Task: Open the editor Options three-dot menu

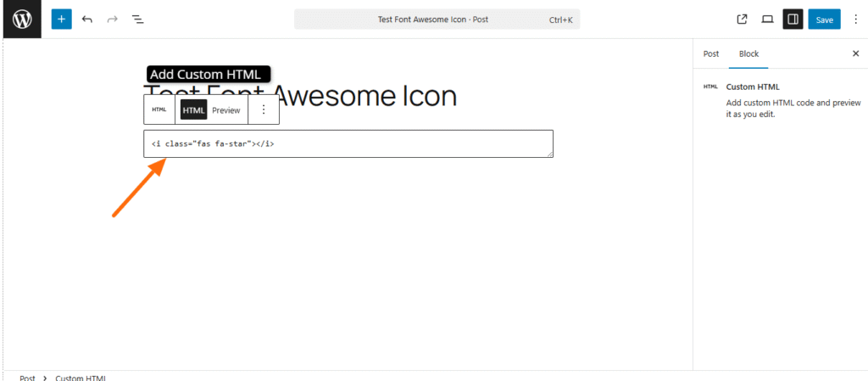Action: coord(856,20)
